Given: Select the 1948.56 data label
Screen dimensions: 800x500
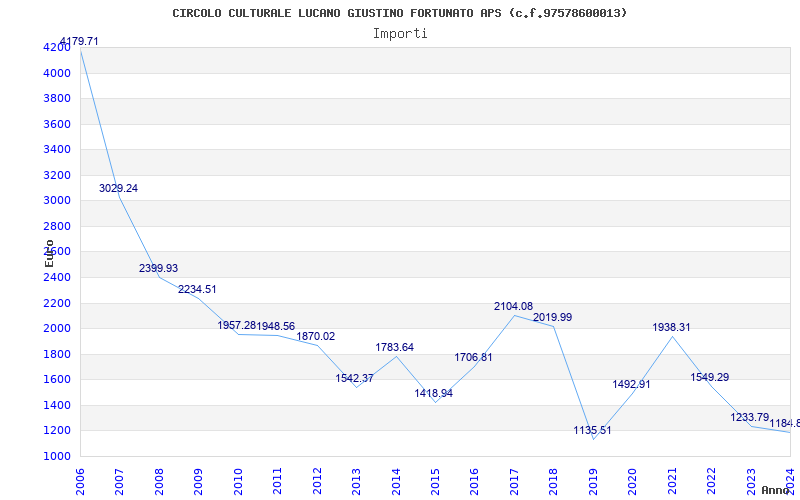Looking at the screenshot, I should point(276,327).
